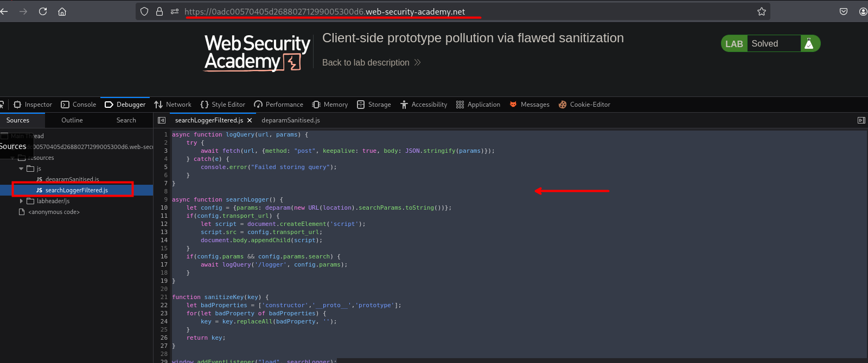Image resolution: width=868 pixels, height=363 pixels.
Task: Click the Web Security Academy logo
Action: pyautogui.click(x=257, y=53)
